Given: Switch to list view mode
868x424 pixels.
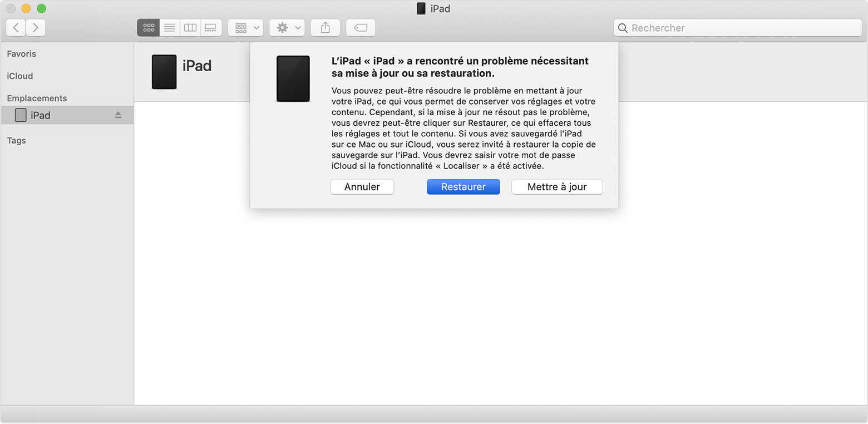Looking at the screenshot, I should pos(170,28).
